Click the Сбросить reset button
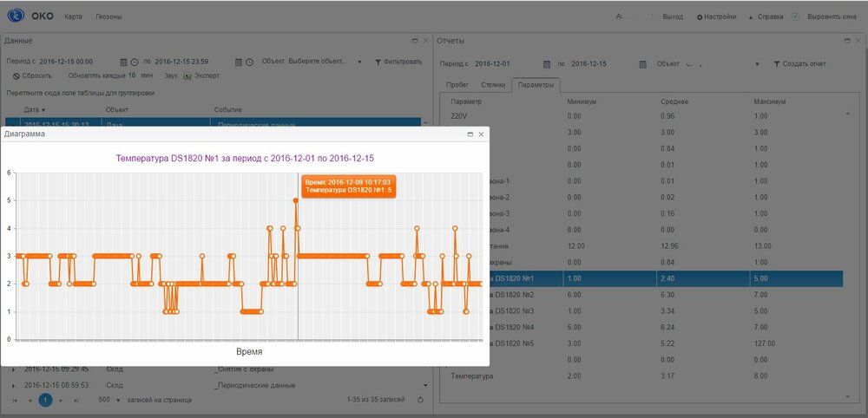This screenshot has width=868, height=418. click(x=32, y=75)
